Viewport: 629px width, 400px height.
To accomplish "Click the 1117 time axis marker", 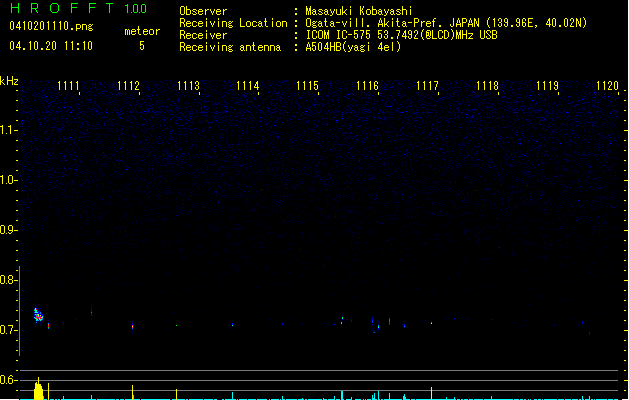I will point(427,86).
